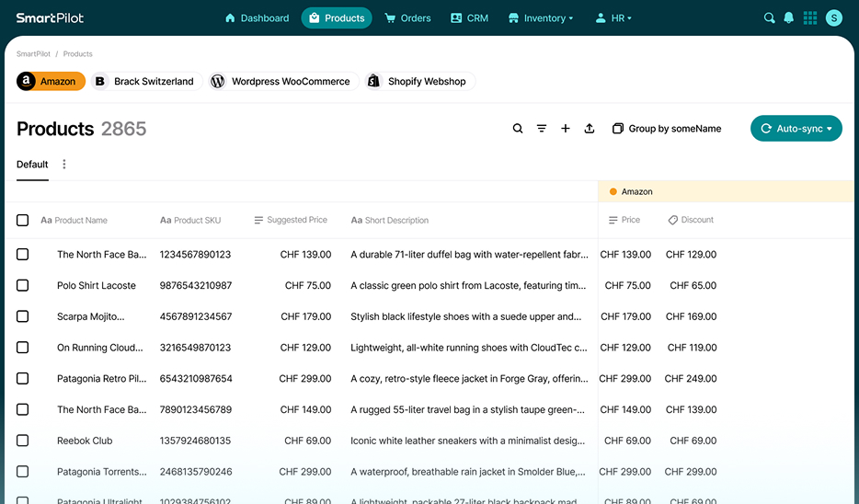Click the plus add product icon
The width and height of the screenshot is (859, 504).
[566, 128]
